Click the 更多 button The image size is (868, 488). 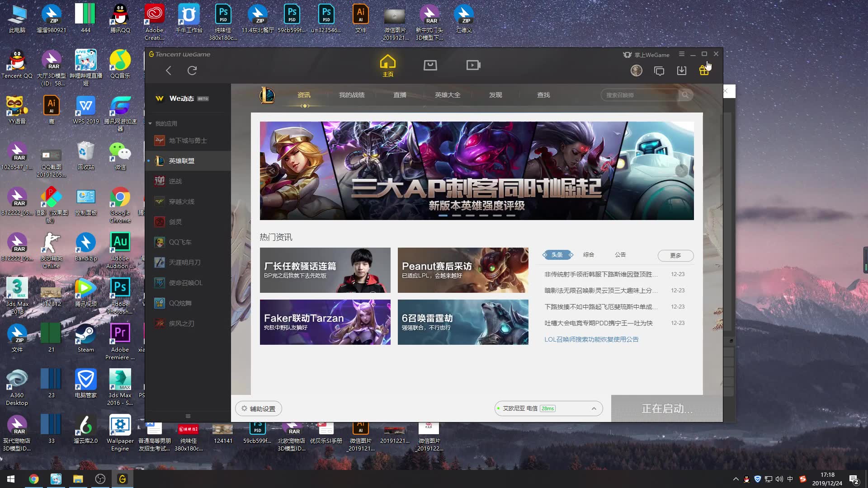pyautogui.click(x=675, y=255)
